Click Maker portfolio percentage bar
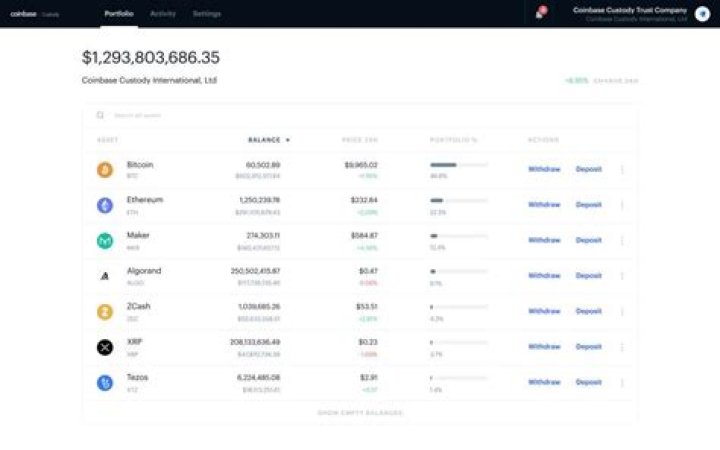This screenshot has height=450, width=720. click(x=459, y=236)
